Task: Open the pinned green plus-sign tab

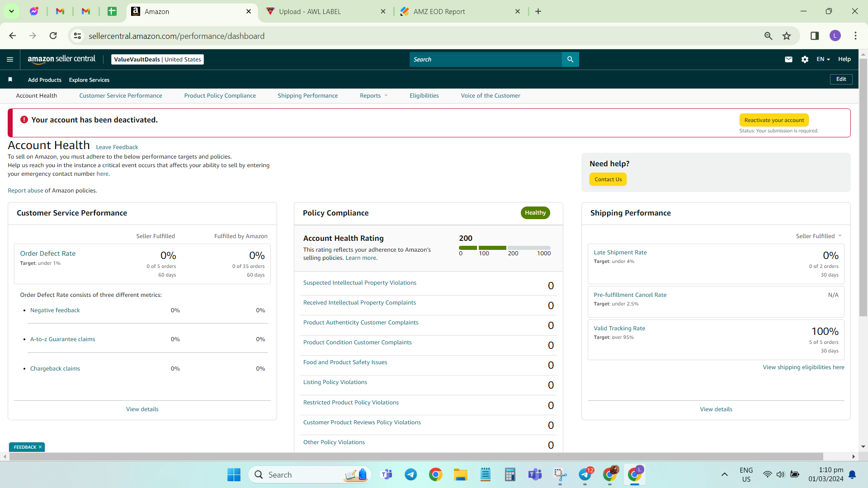Action: pos(112,11)
